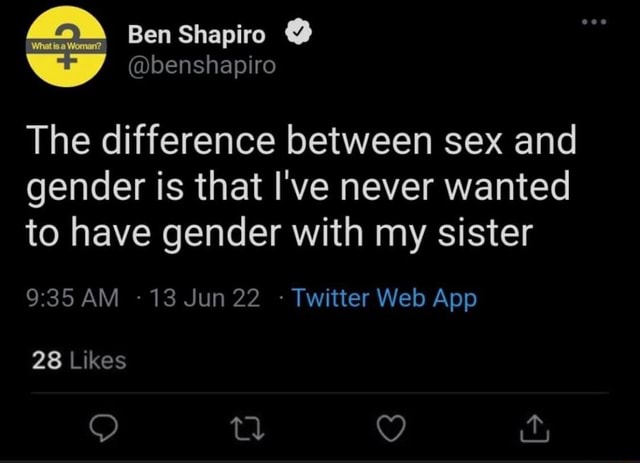View the 28 Likes list
The image size is (640, 463).
click(x=79, y=361)
